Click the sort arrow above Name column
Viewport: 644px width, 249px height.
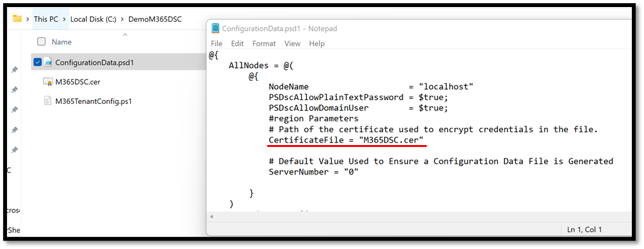coord(125,35)
